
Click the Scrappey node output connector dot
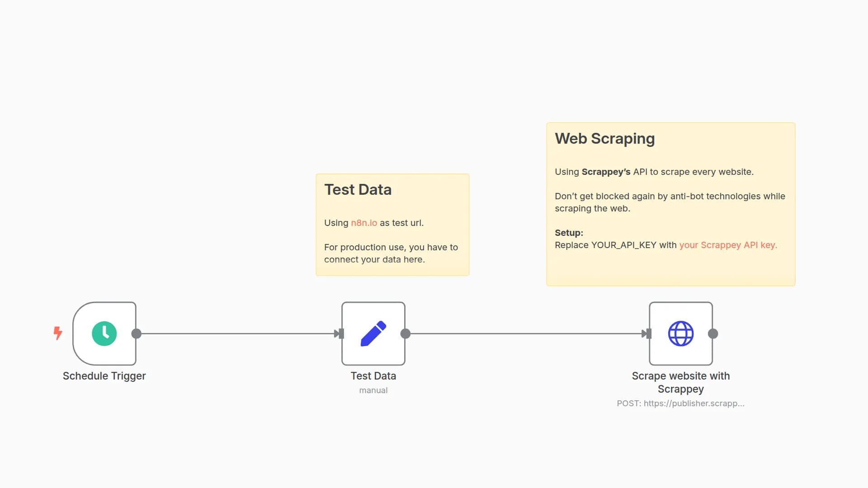(713, 333)
